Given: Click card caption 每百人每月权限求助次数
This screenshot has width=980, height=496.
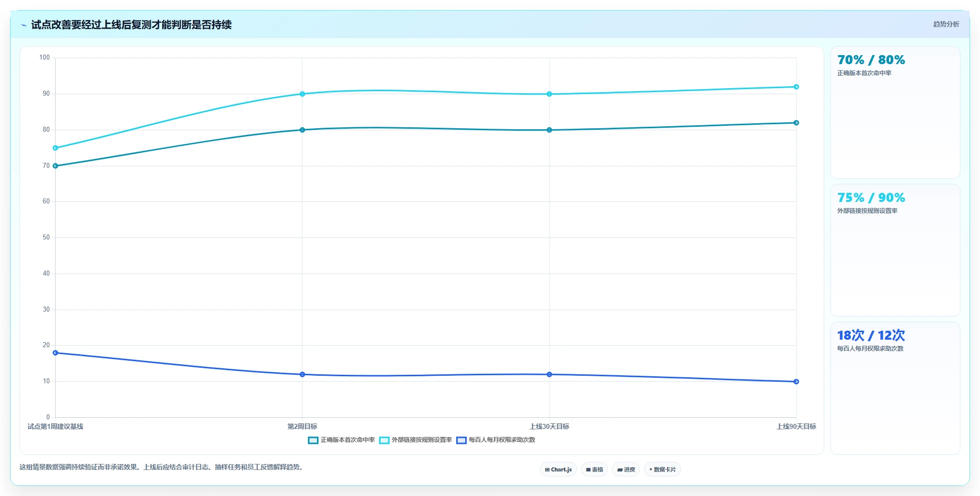Looking at the screenshot, I should (x=870, y=349).
